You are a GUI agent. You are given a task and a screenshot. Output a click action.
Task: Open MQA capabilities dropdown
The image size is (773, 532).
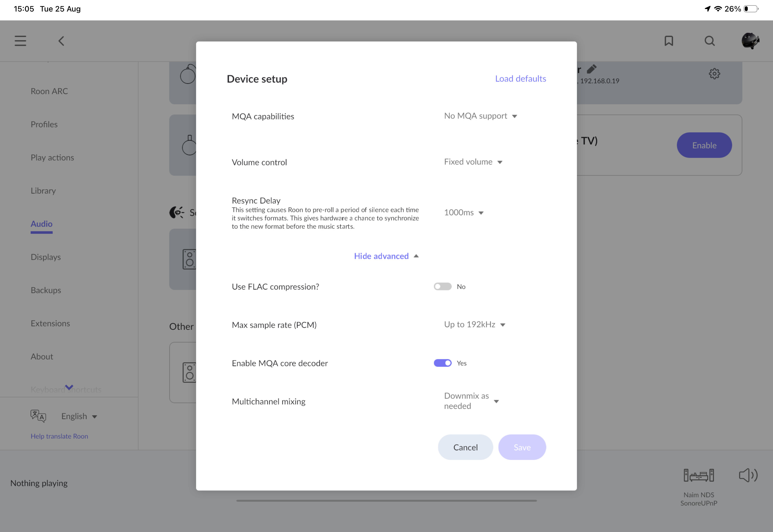point(480,116)
